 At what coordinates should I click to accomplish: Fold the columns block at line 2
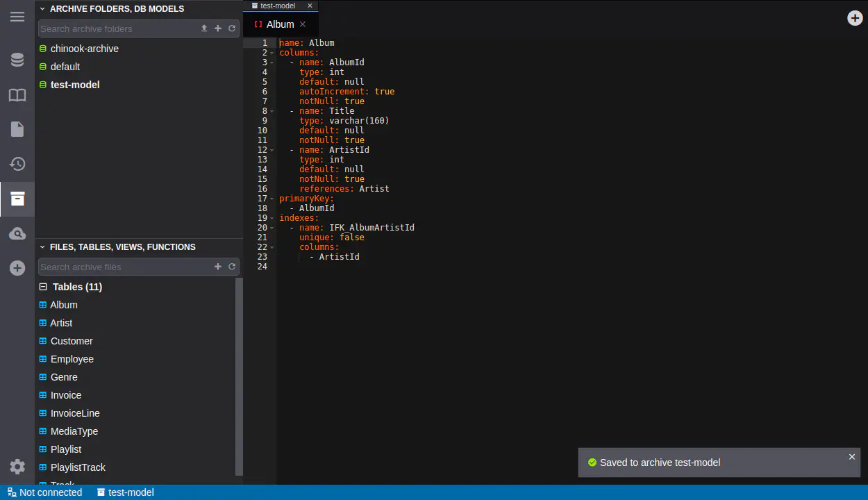coord(272,53)
